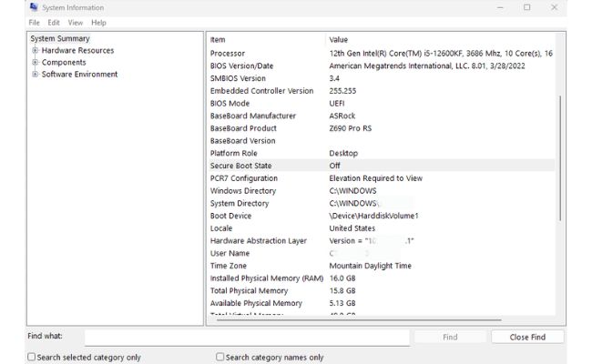The height and width of the screenshot is (364, 592).
Task: Close the System Information window
Action: click(554, 7)
